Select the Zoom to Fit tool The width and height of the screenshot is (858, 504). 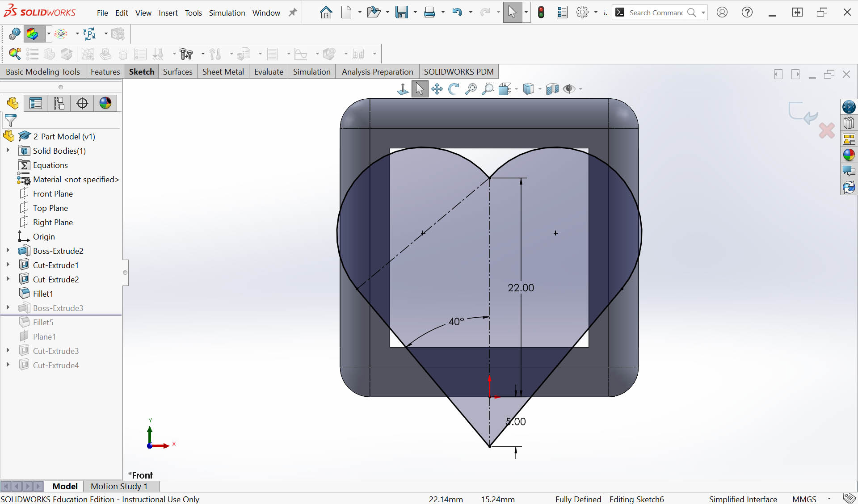pyautogui.click(x=471, y=89)
